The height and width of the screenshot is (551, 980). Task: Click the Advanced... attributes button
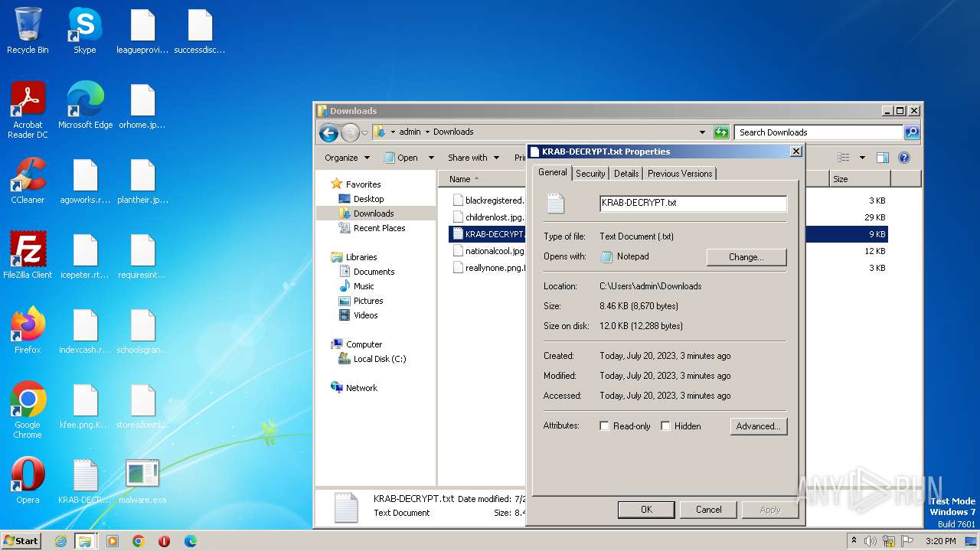tap(758, 426)
